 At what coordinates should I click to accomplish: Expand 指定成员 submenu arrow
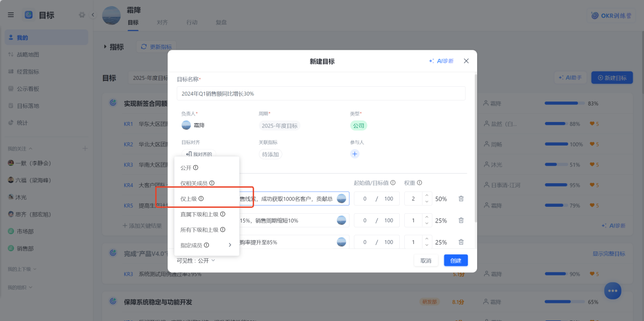click(x=230, y=245)
